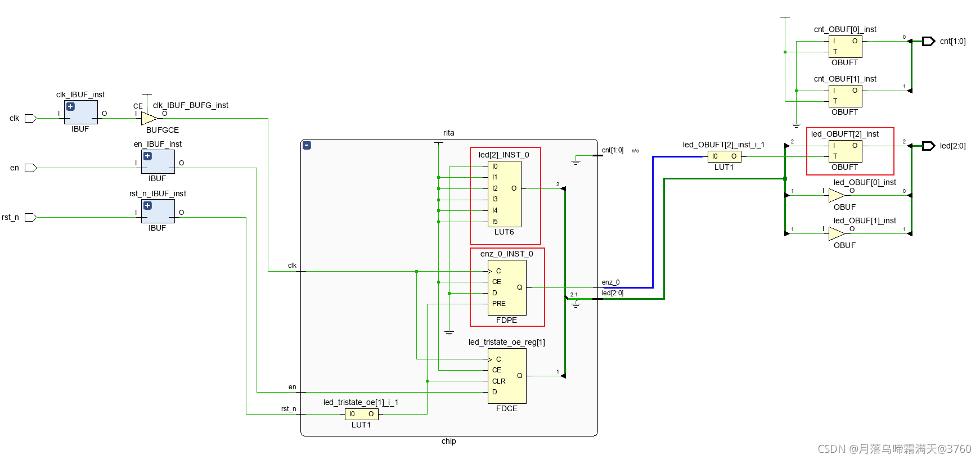
Task: Select the rst_n_IBUF_inst IBUF block
Action: pyautogui.click(x=158, y=211)
